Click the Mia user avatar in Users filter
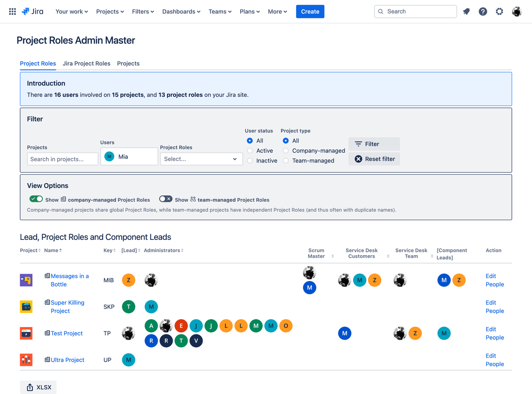532x394 pixels. pos(109,156)
